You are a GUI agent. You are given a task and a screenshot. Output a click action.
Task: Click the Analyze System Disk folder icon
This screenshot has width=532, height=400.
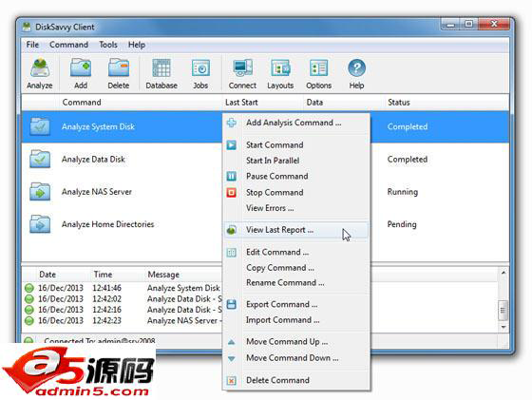pyautogui.click(x=40, y=126)
